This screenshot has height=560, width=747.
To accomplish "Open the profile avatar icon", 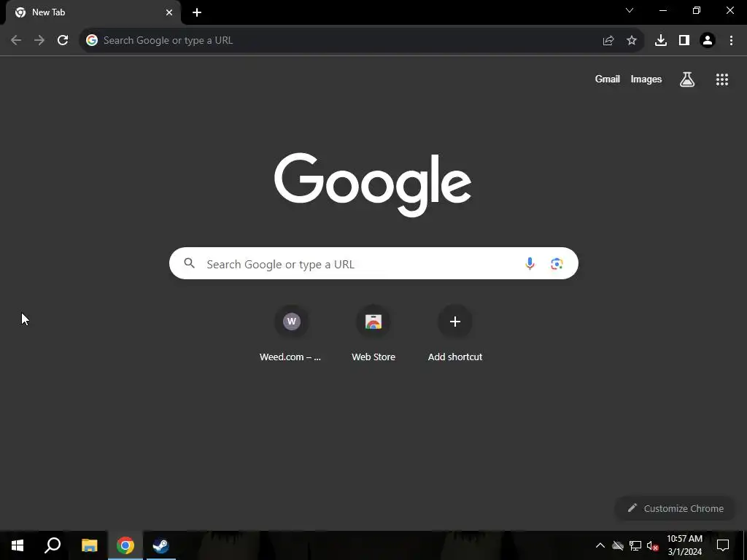I will 708,41.
